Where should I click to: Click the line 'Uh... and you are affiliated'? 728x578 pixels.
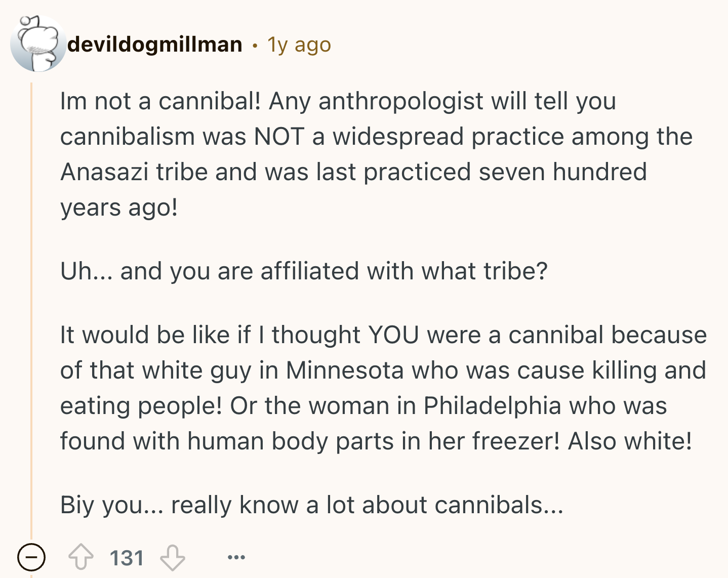coord(304,271)
